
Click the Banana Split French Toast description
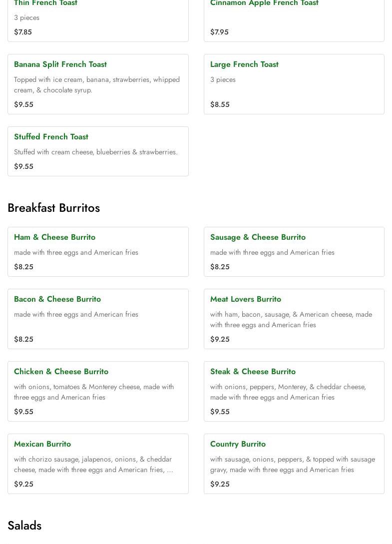pyautogui.click(x=96, y=85)
